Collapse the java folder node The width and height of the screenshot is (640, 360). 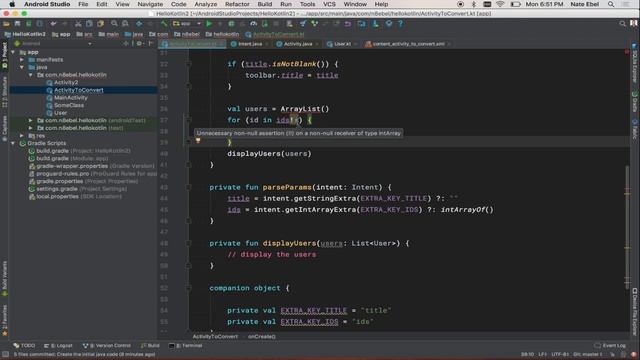point(22,67)
